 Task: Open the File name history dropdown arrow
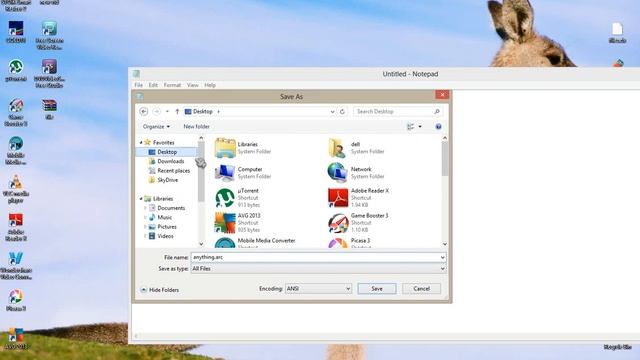click(x=442, y=258)
